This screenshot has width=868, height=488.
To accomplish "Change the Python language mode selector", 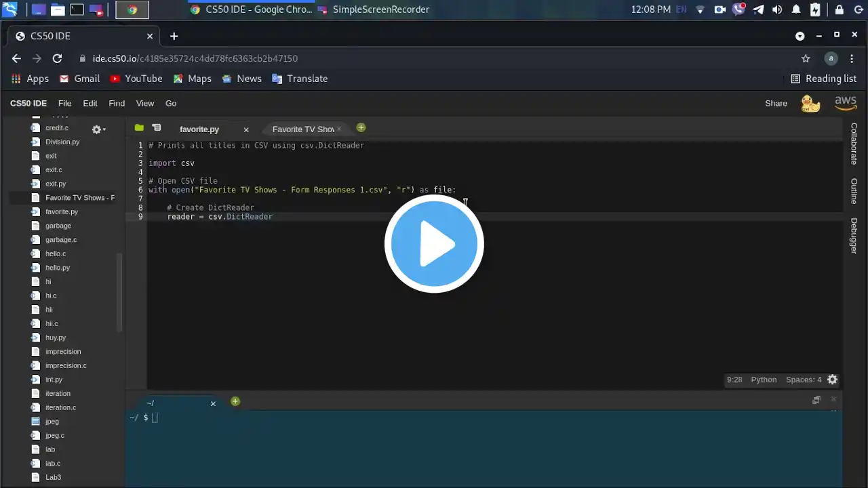I will (764, 380).
